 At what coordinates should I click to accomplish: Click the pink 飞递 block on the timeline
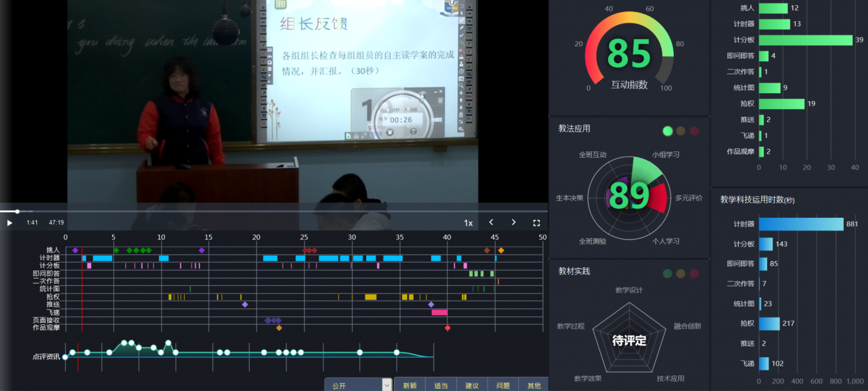439,312
